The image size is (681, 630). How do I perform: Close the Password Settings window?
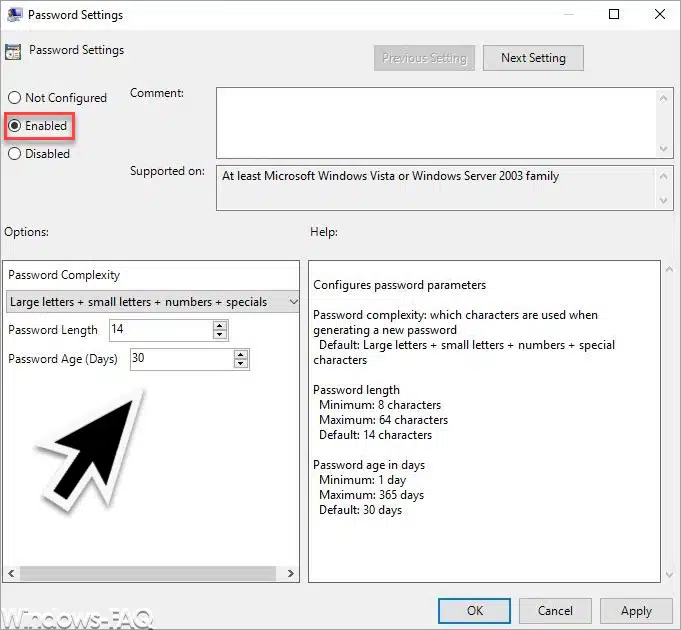(660, 14)
